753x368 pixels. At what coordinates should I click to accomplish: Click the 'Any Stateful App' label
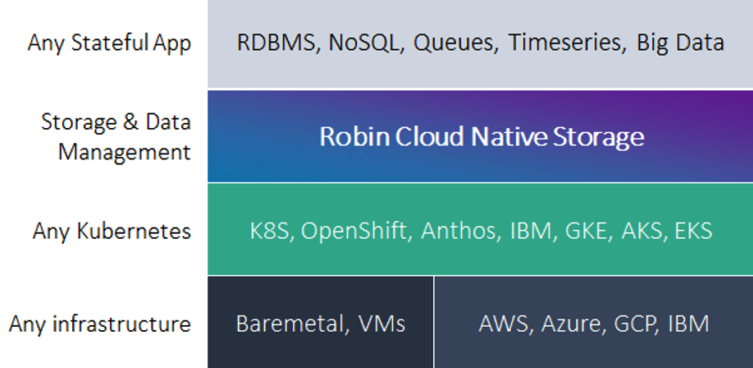click(109, 43)
